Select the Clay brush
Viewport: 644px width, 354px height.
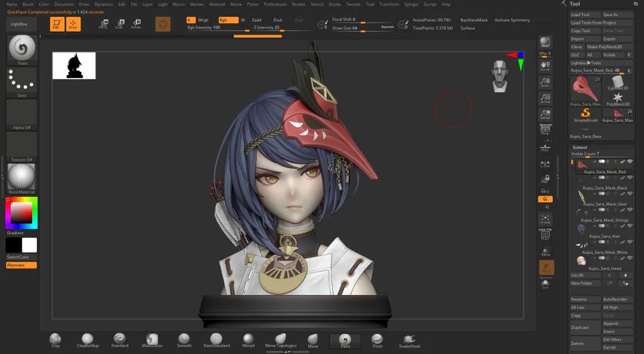55,340
